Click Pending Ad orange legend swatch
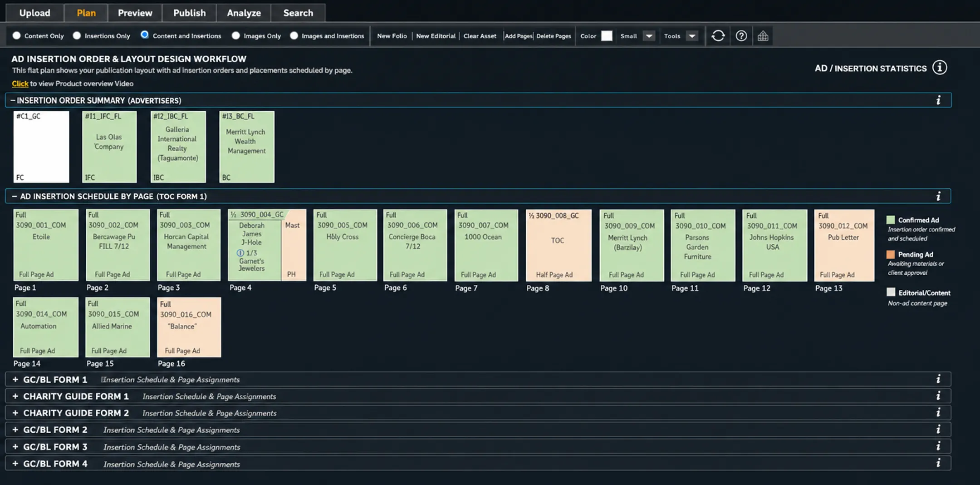Image resolution: width=980 pixels, height=485 pixels. click(x=891, y=254)
